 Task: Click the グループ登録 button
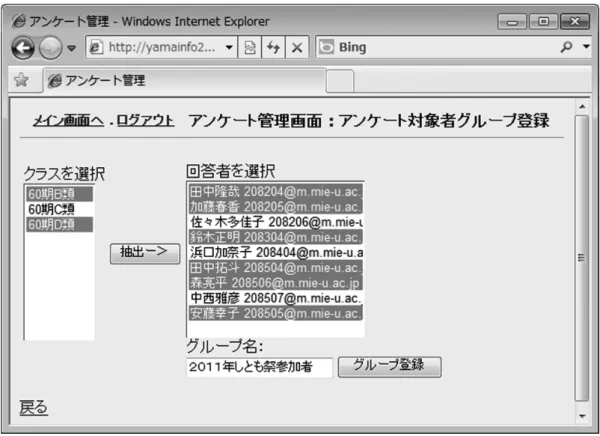coord(390,367)
